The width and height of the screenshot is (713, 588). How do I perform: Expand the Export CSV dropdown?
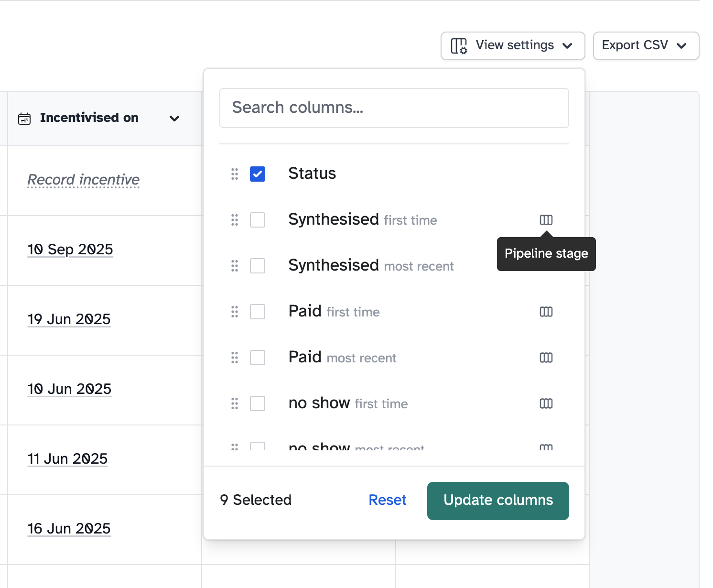point(646,45)
